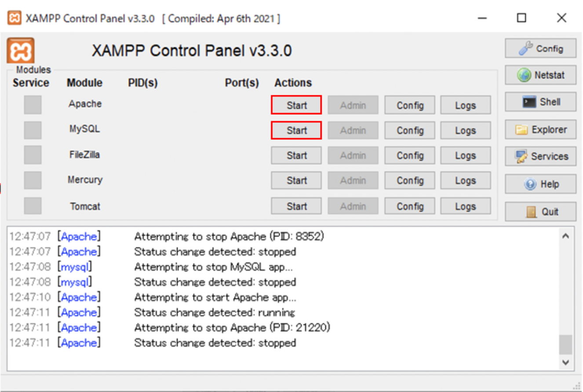Toggle Apache service install checkbox
Viewport: 583px width, 392px height.
(x=33, y=105)
